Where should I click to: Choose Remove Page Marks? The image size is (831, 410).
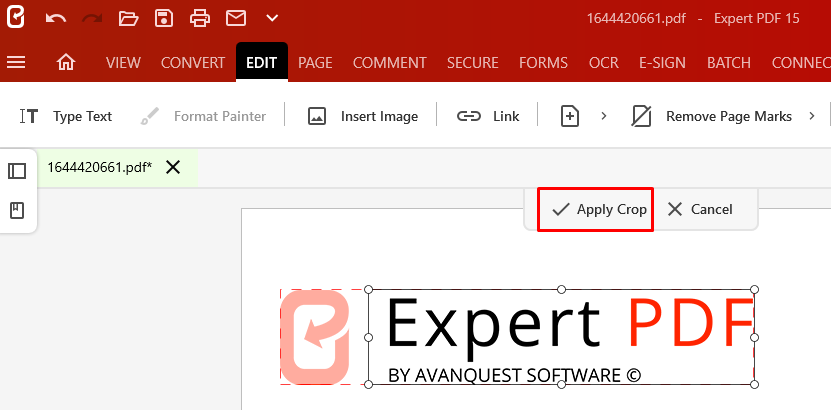pos(712,116)
